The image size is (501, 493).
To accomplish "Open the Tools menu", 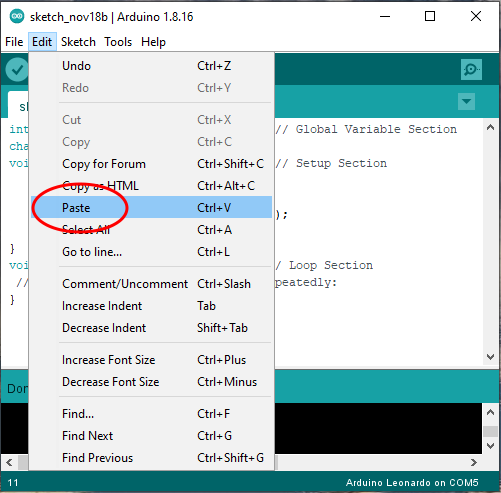I will tap(118, 42).
